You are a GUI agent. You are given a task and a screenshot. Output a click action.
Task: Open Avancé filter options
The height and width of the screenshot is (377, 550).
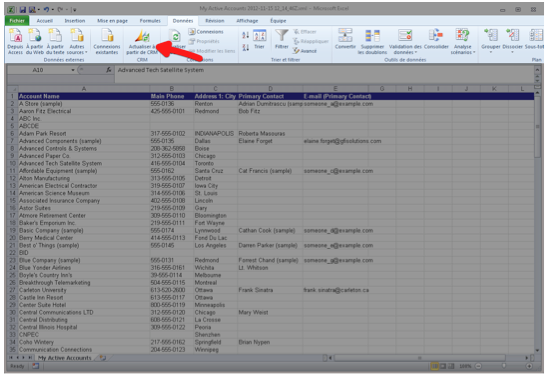tap(305, 51)
